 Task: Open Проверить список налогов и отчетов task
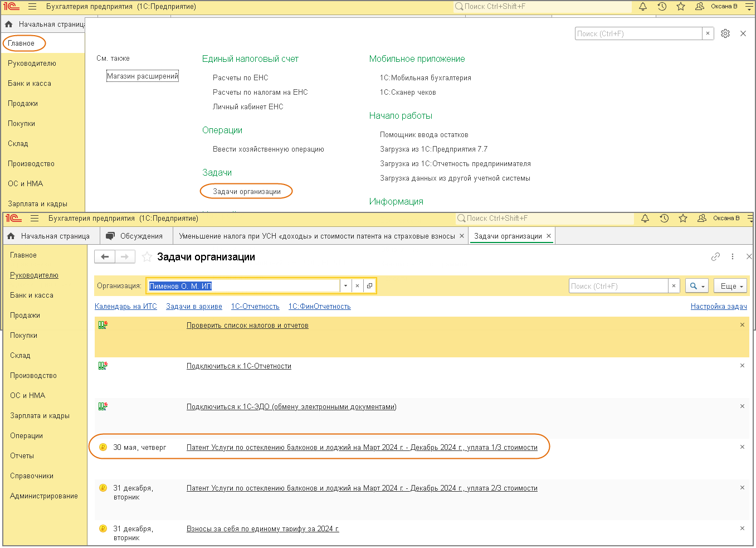click(247, 325)
